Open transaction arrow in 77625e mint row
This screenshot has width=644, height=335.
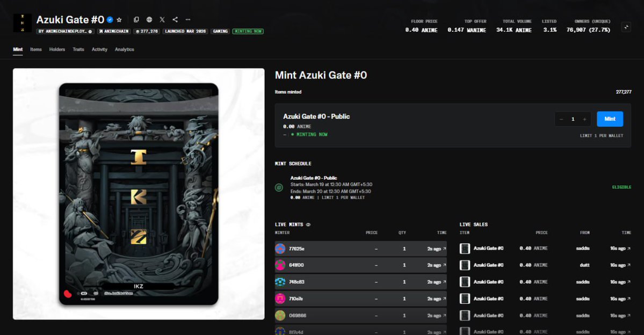tap(444, 249)
